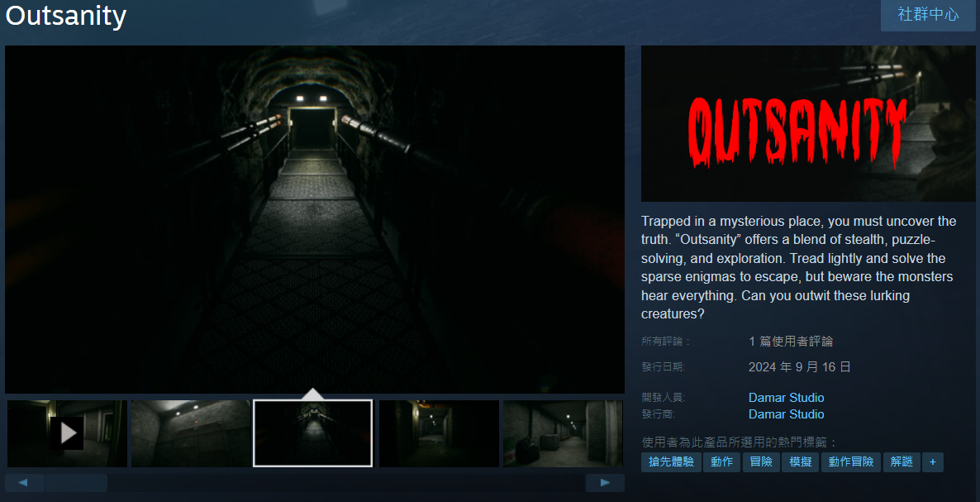Select the fourth screenshot thumbnail in the strip
980x502 pixels.
point(438,433)
